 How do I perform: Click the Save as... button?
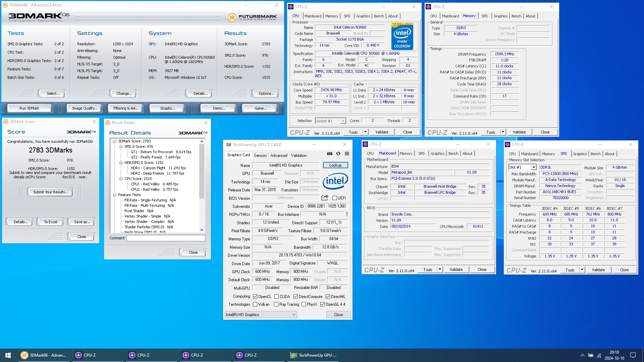pyautogui.click(x=82, y=222)
